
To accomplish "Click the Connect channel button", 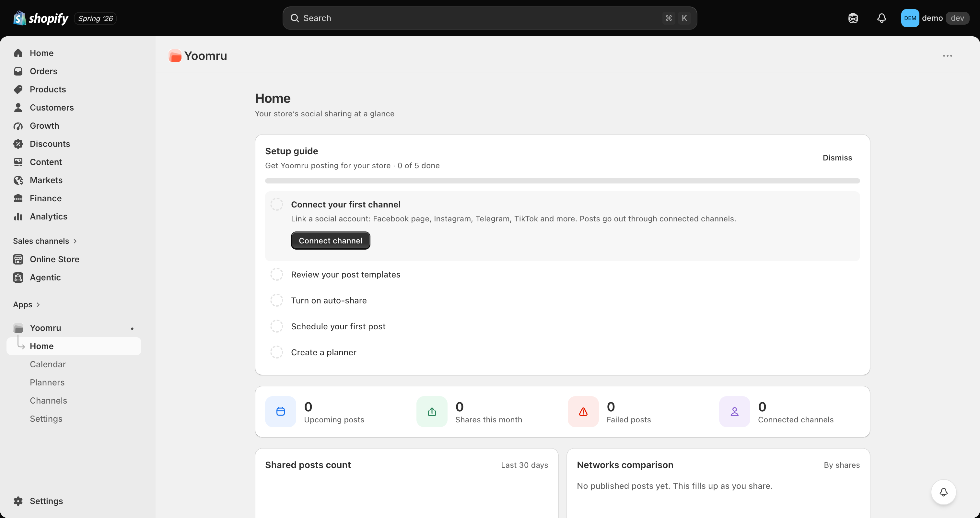I will 330,241.
